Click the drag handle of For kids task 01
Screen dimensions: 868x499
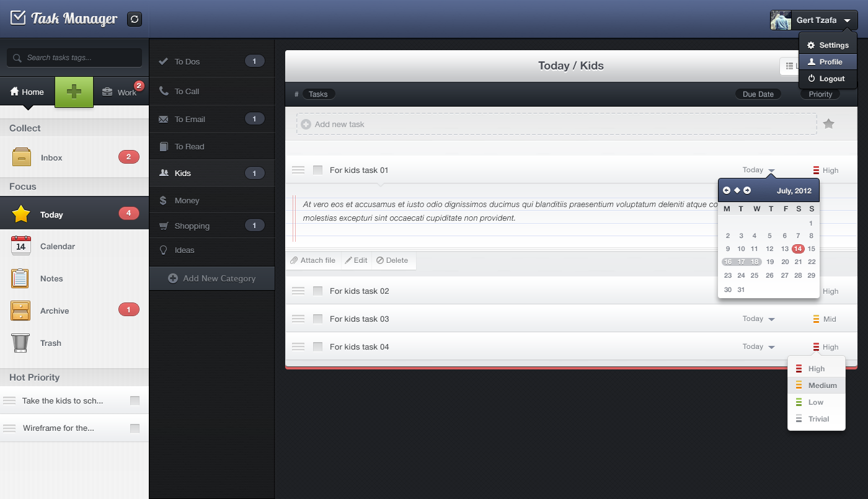(x=298, y=170)
